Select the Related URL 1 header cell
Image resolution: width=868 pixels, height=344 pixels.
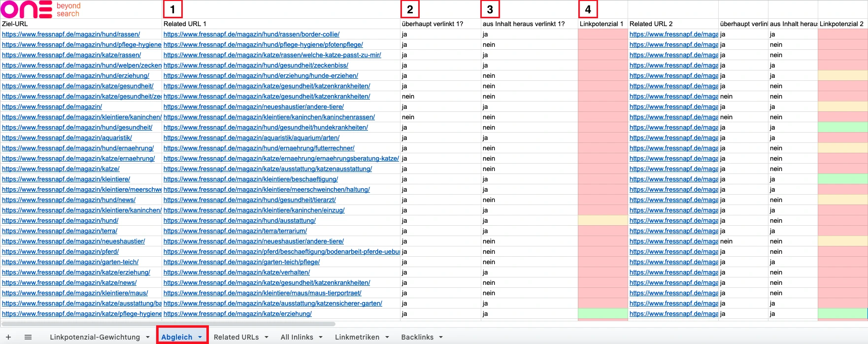281,24
